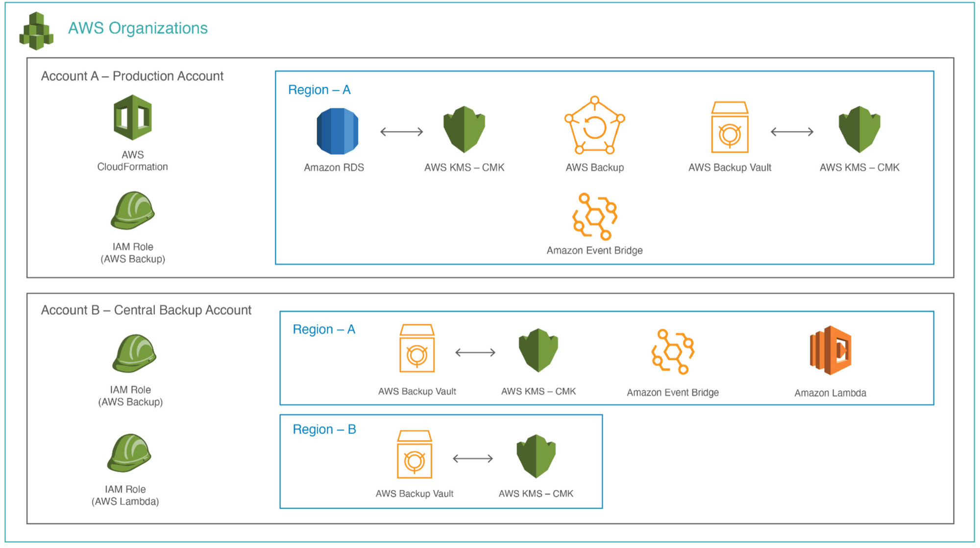Click the Account B – Central Backup Account heading
980x548 pixels.
point(146,310)
